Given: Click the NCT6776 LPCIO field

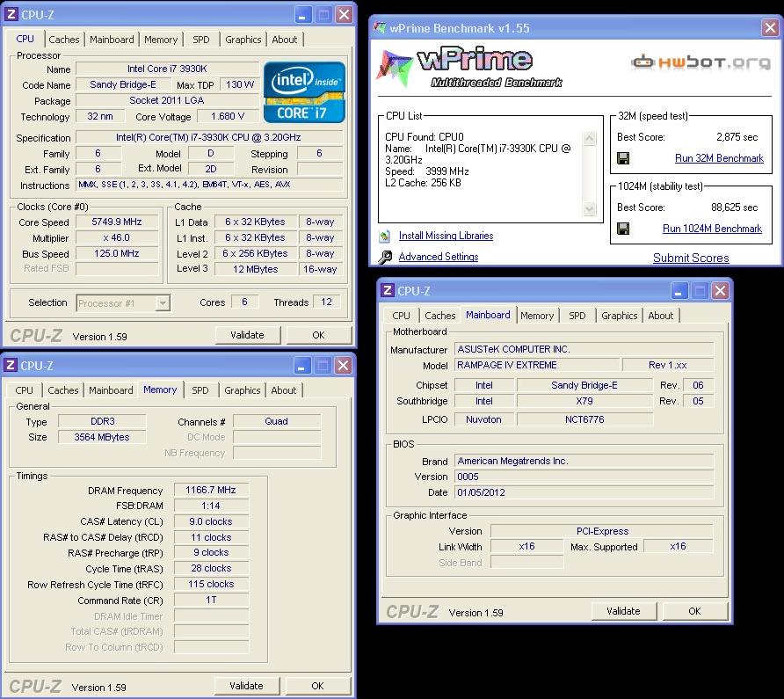Looking at the screenshot, I should 584,419.
